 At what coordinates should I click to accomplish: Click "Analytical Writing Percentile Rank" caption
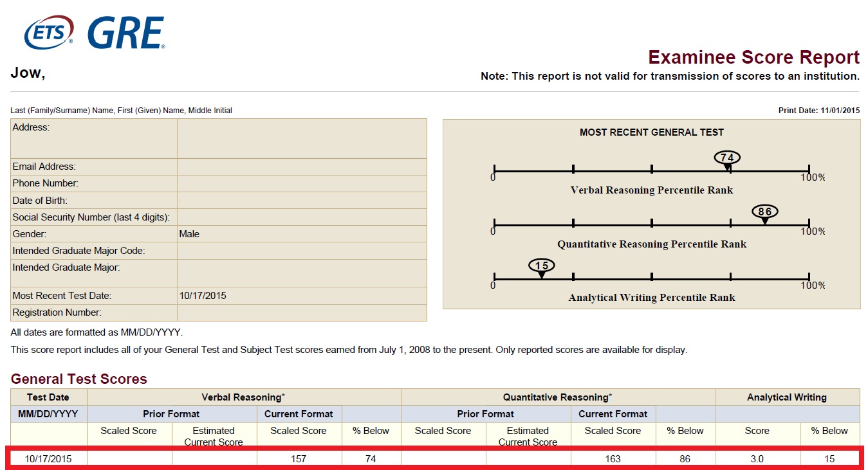click(652, 298)
